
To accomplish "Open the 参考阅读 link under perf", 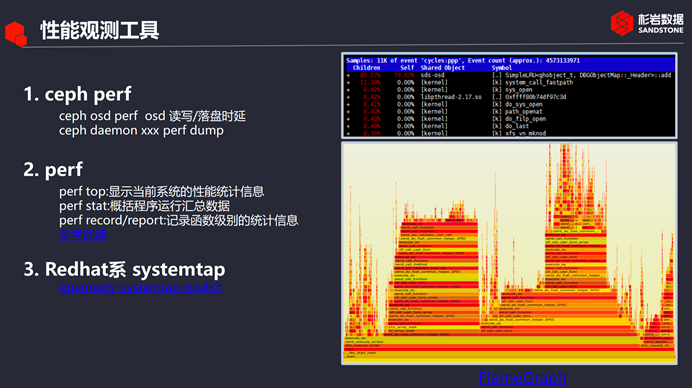I will pos(83,235).
